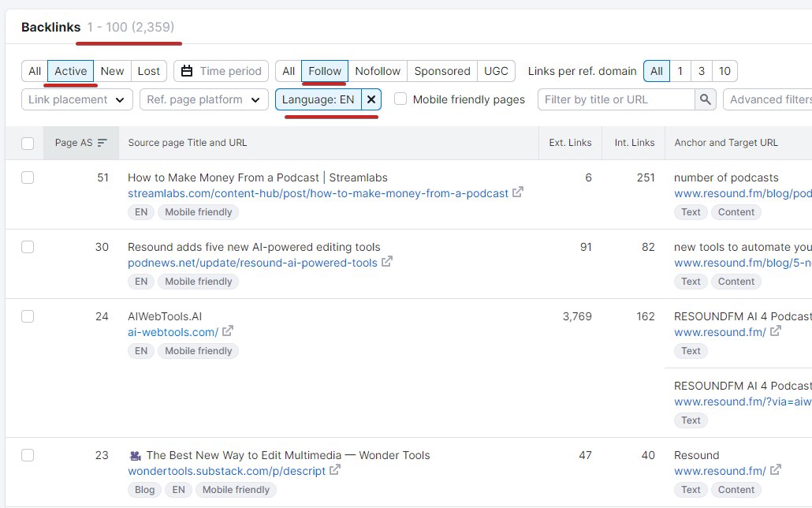Focus Filter by title or URL field
812x508 pixels.
(x=616, y=99)
